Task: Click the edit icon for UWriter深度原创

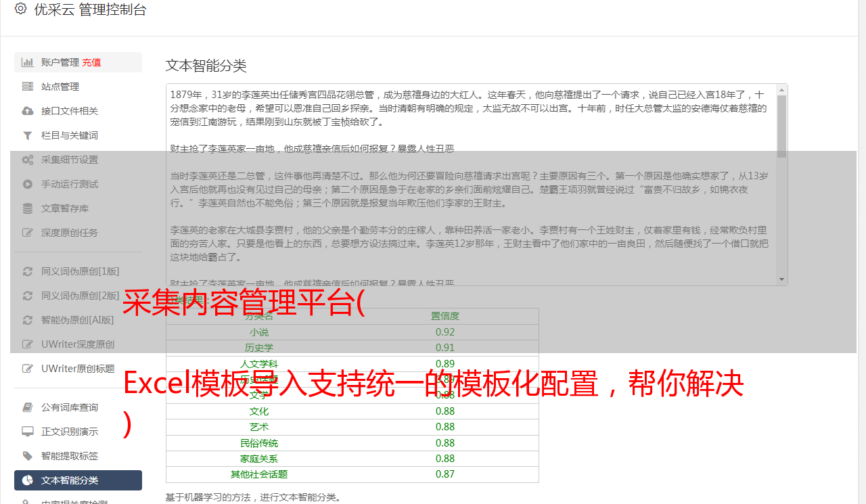Action: click(x=28, y=344)
